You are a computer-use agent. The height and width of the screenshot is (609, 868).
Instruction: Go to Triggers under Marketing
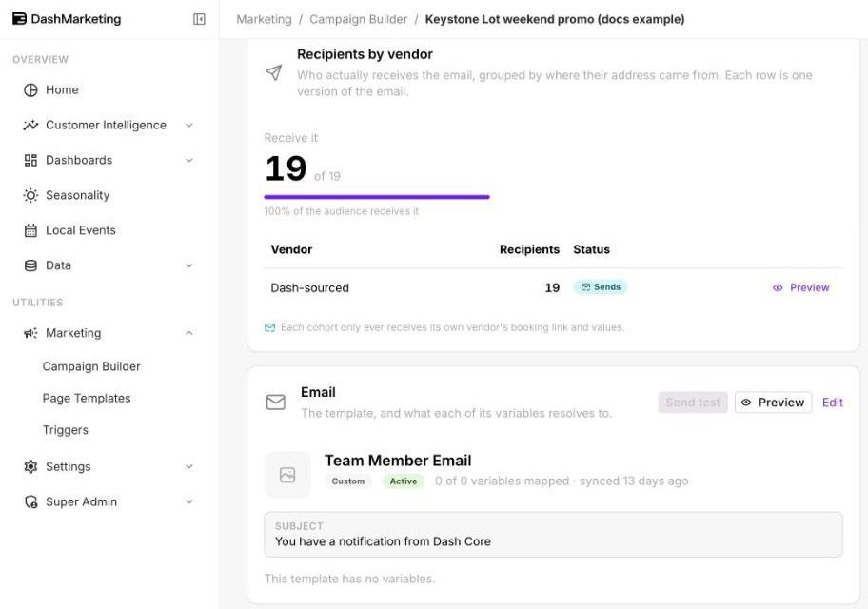pyautogui.click(x=66, y=430)
